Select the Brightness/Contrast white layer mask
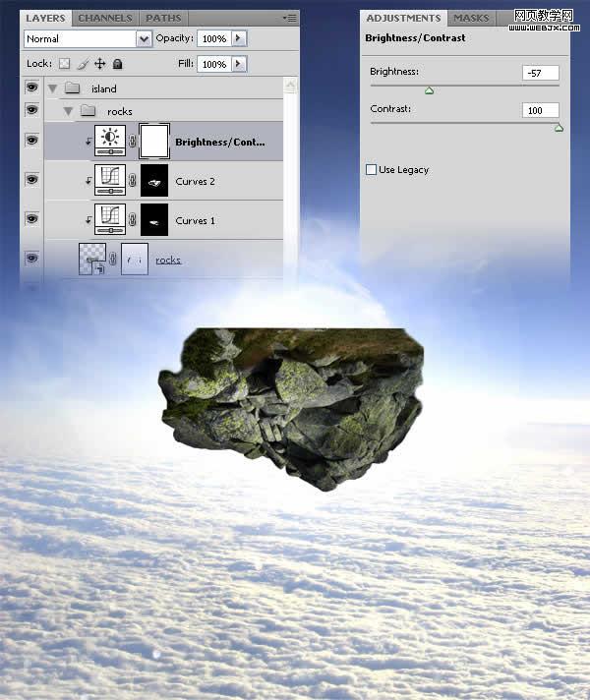The image size is (590, 700). [154, 141]
